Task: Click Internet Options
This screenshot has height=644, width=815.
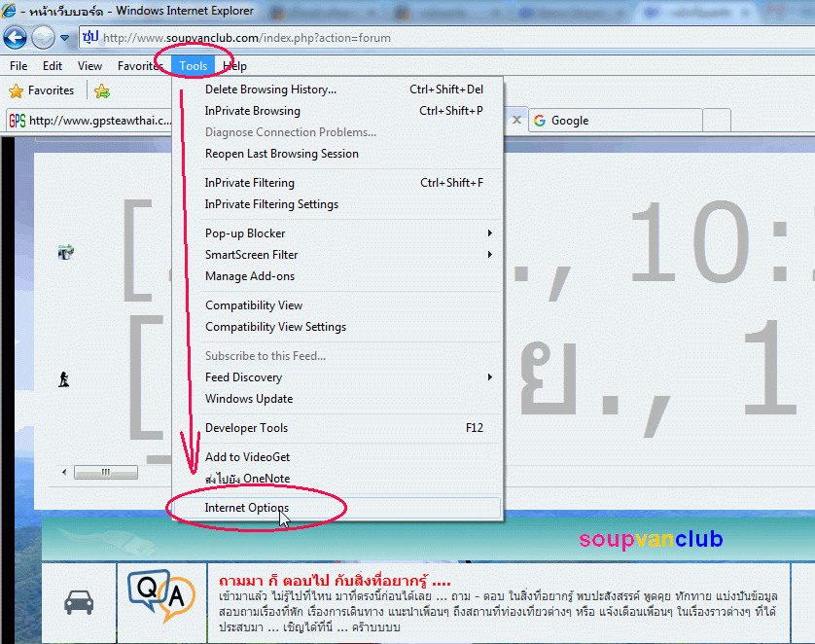Action: (x=337, y=507)
